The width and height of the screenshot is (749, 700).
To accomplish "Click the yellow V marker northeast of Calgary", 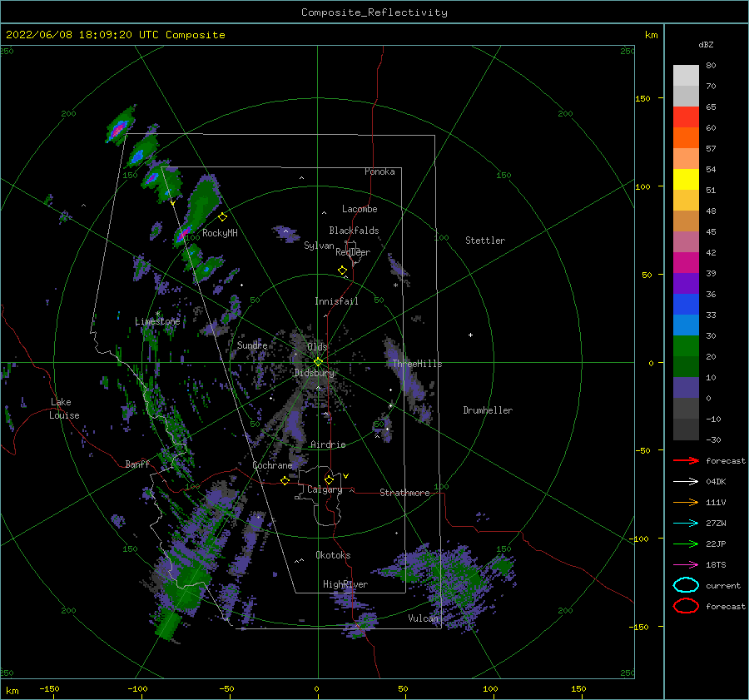I will click(x=346, y=476).
